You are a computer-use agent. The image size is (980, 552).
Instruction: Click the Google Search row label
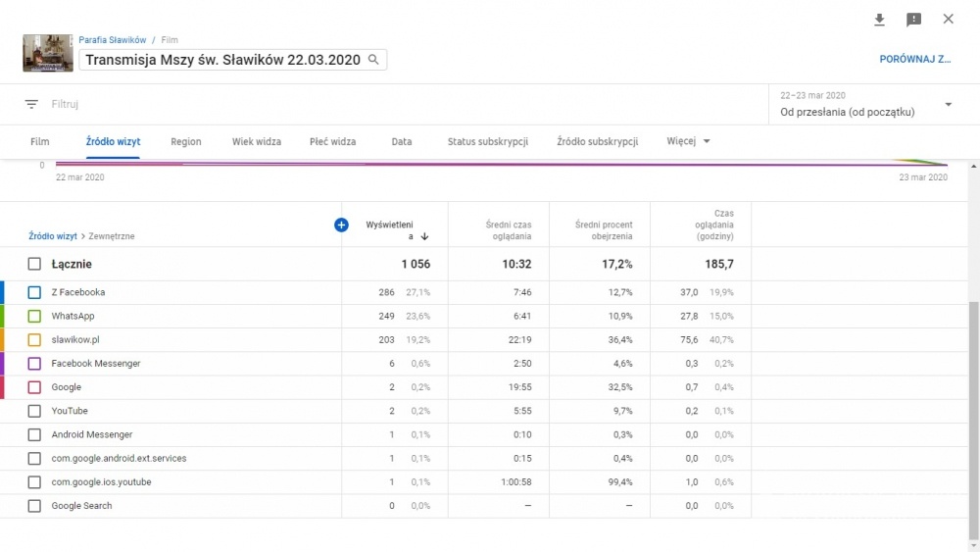tap(82, 506)
